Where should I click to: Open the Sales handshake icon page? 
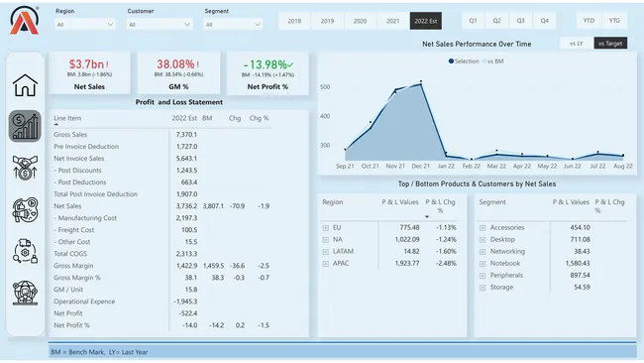tap(25, 168)
